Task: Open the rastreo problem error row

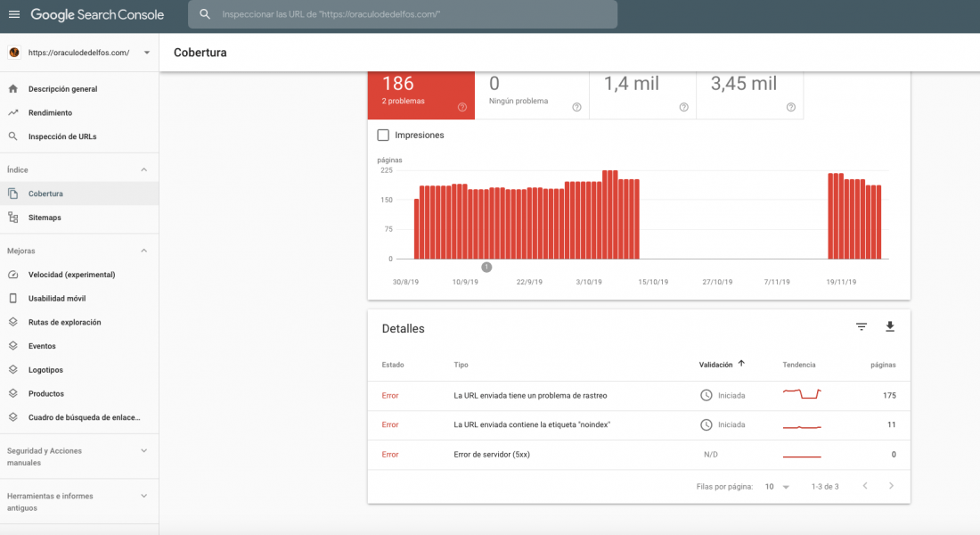Action: click(639, 396)
